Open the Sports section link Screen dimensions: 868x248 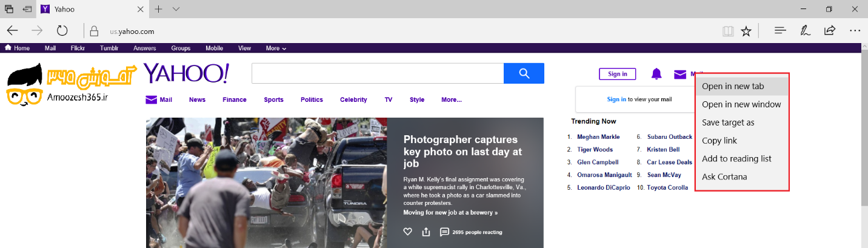[273, 99]
